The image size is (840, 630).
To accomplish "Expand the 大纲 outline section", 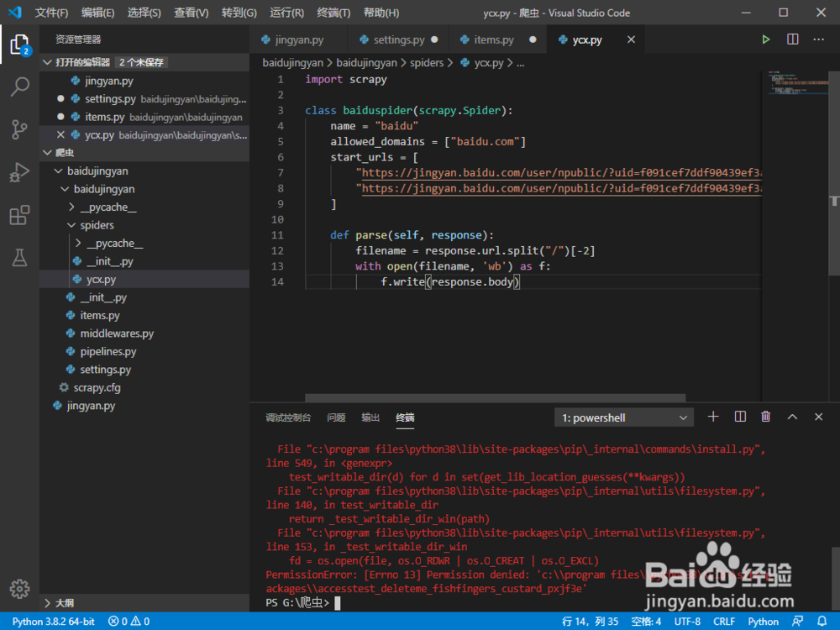I will [47, 603].
